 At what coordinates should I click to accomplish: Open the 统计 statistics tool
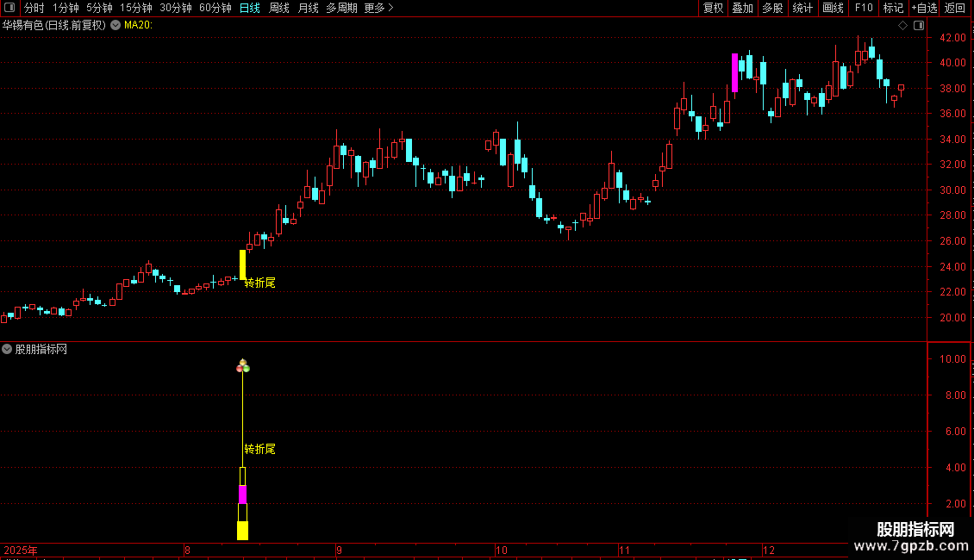[x=802, y=8]
